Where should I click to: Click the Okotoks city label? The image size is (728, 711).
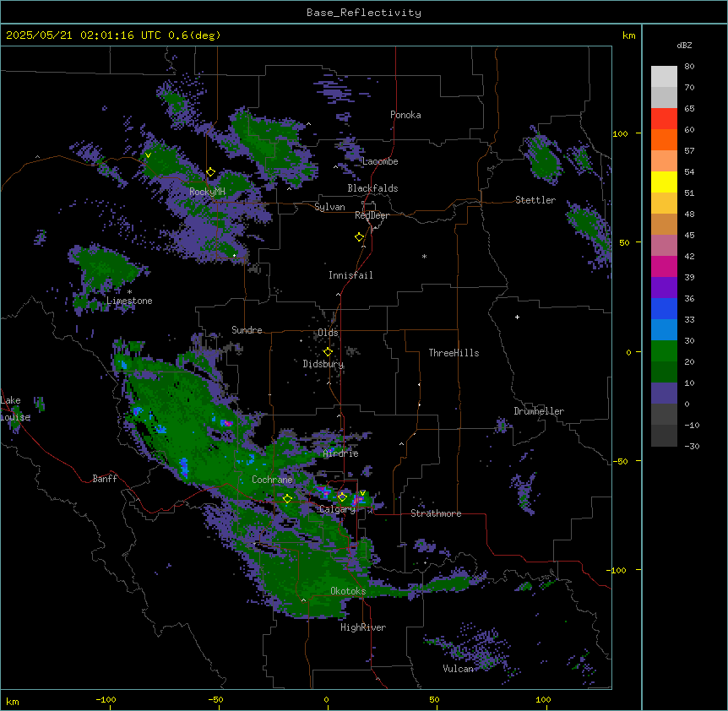[x=348, y=591]
